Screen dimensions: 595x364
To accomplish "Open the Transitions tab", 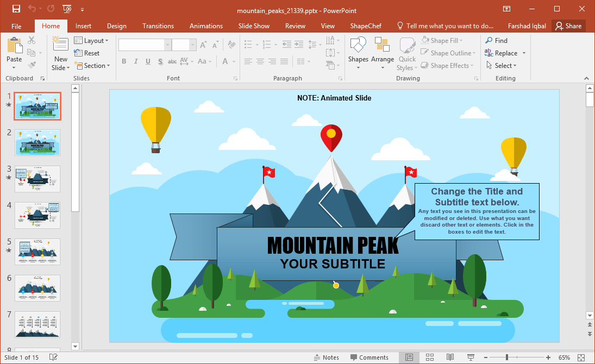I will 158,26.
